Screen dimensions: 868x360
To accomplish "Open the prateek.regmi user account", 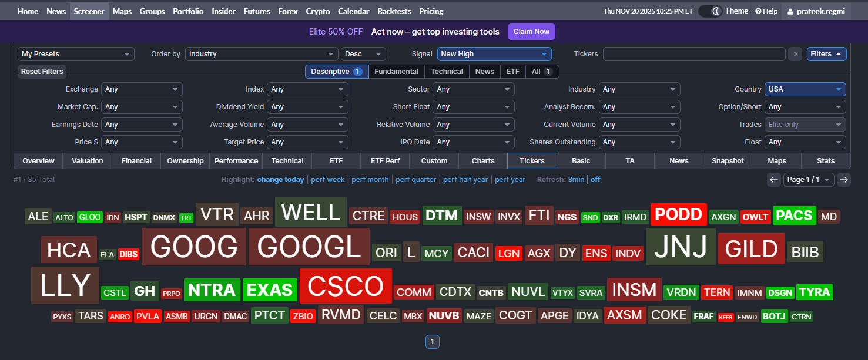I will tap(817, 11).
